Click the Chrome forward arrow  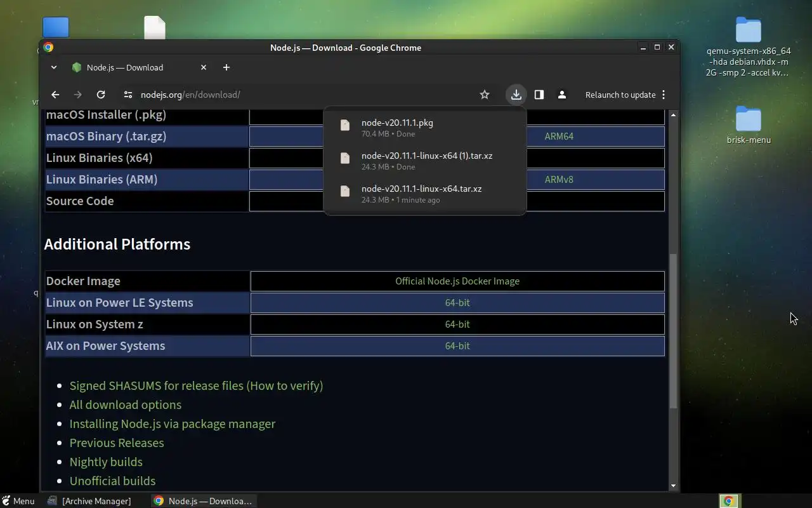coord(78,95)
